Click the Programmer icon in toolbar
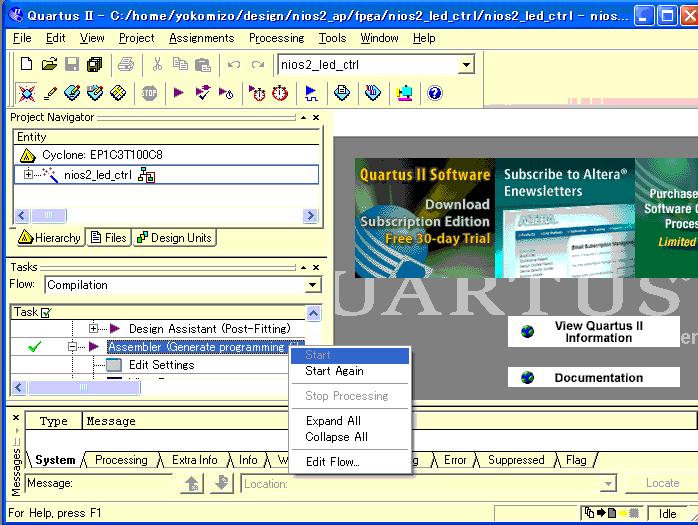The image size is (698, 525). click(373, 93)
